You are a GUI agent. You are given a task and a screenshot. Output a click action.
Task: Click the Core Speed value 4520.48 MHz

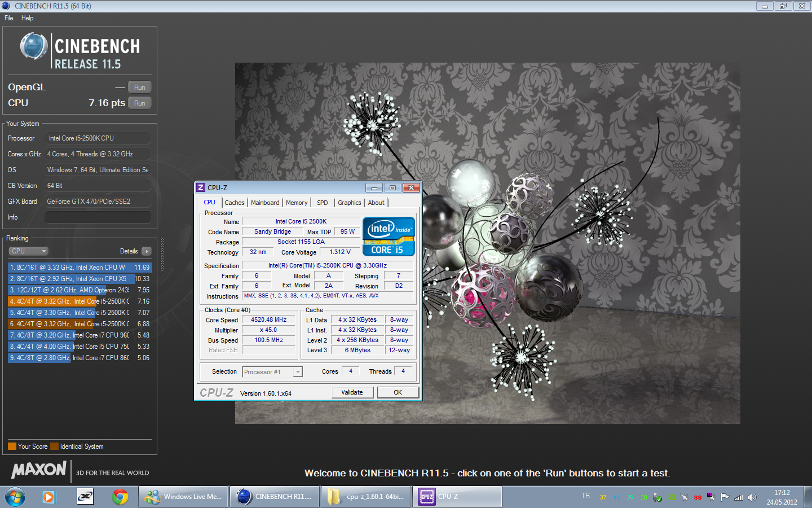point(268,319)
